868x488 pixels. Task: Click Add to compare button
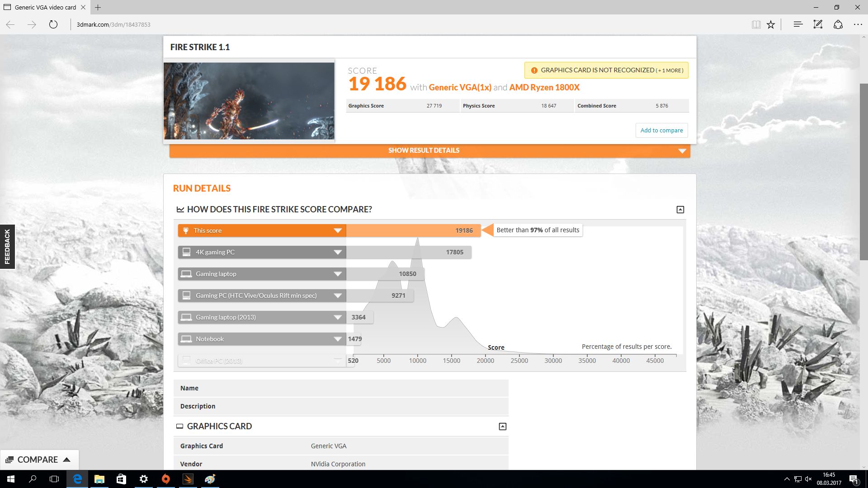point(661,130)
